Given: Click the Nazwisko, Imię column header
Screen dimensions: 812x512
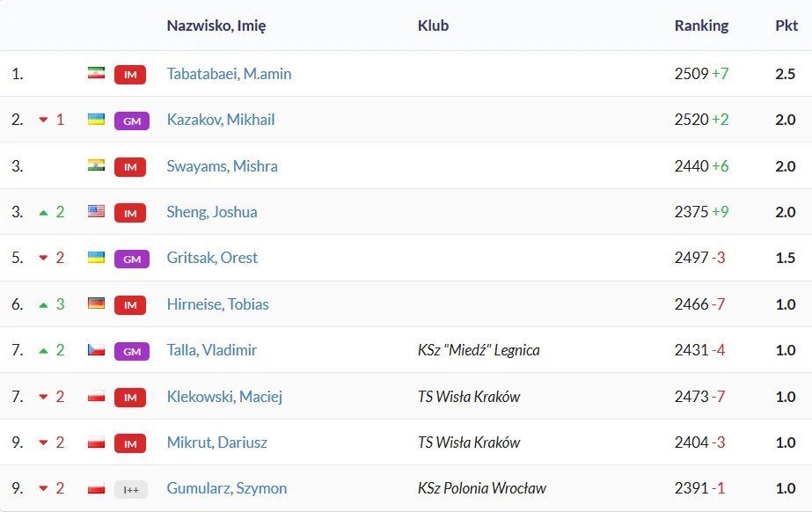Looking at the screenshot, I should (x=216, y=26).
